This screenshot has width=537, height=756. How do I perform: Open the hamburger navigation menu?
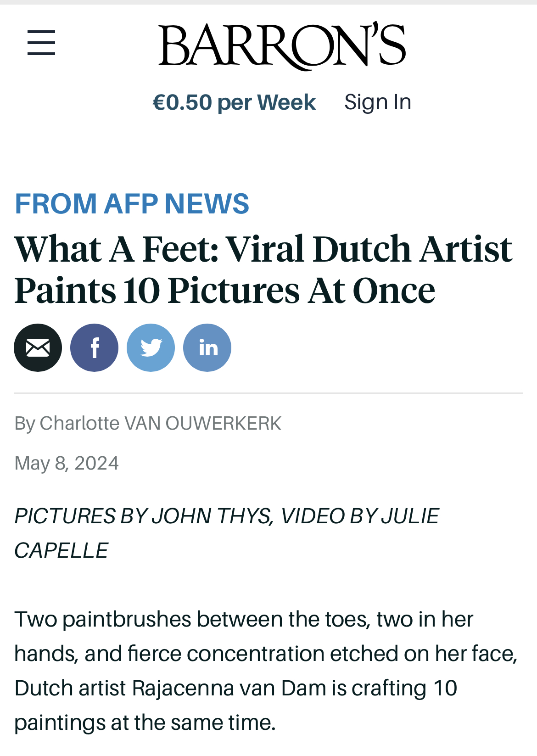coord(41,43)
